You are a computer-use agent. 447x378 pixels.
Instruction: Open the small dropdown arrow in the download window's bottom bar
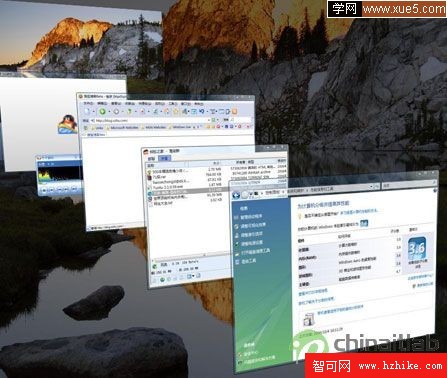[193, 277]
